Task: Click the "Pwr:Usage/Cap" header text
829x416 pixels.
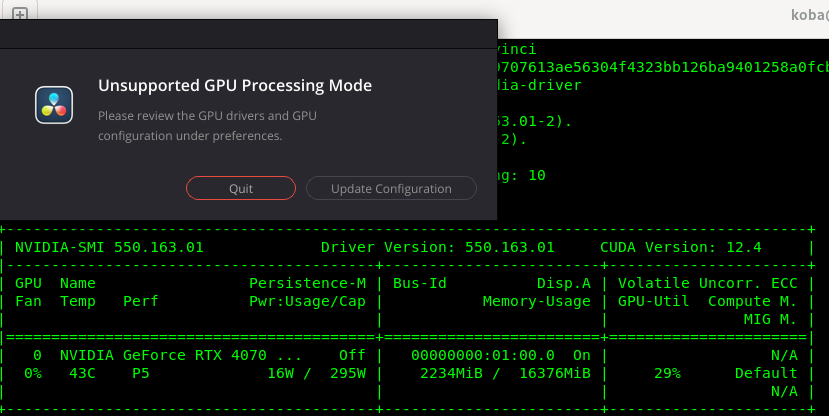Action: (x=307, y=301)
